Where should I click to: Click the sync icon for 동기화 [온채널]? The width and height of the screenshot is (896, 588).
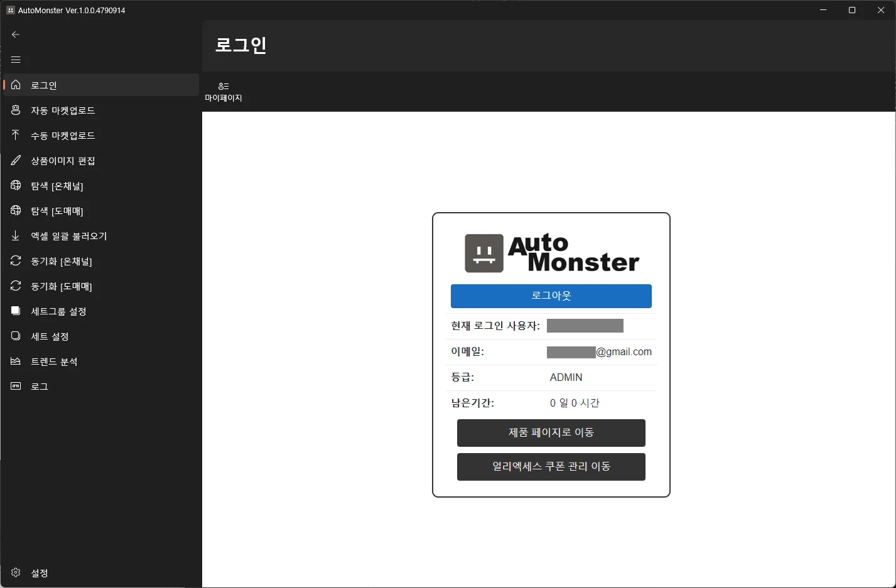(x=16, y=260)
